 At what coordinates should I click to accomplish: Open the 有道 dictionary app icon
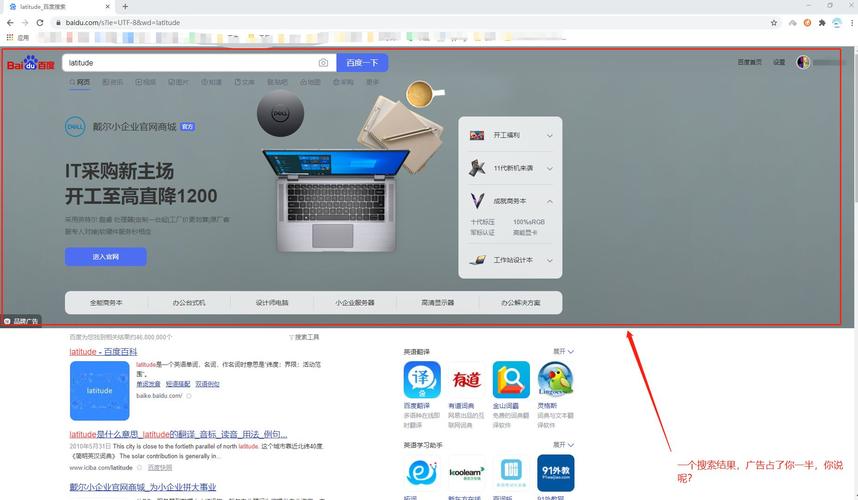click(466, 380)
